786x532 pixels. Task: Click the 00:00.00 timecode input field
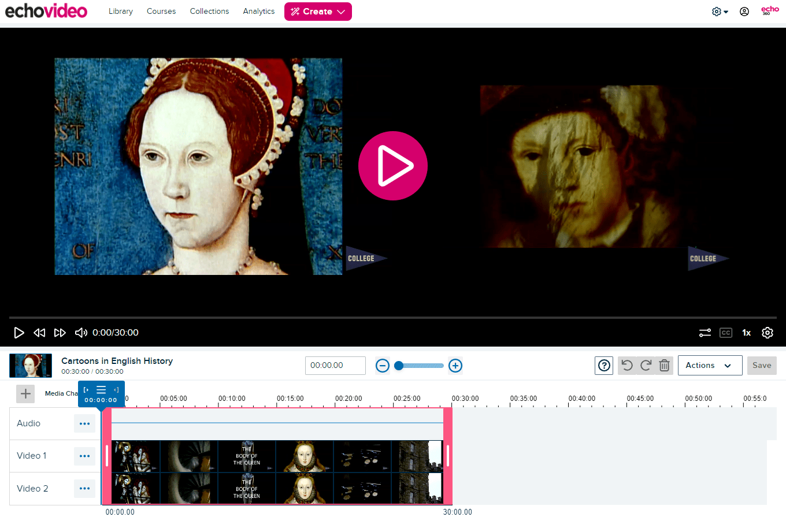click(335, 366)
